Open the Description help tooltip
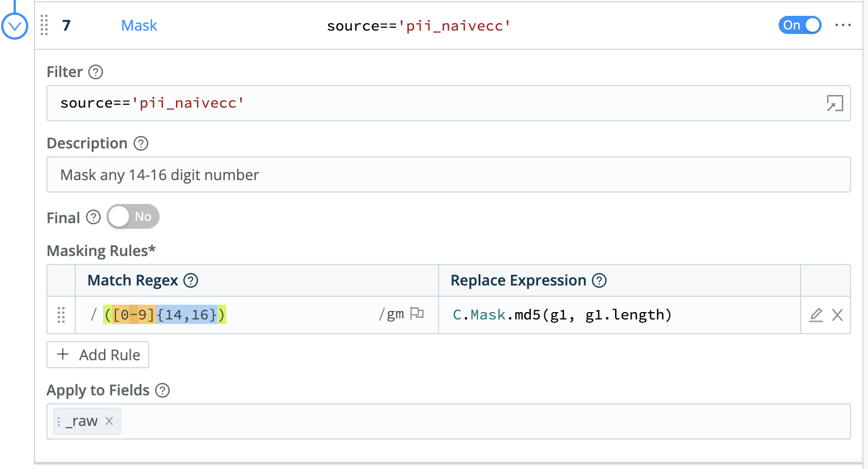Screen dimensions: 868x469 point(140,144)
